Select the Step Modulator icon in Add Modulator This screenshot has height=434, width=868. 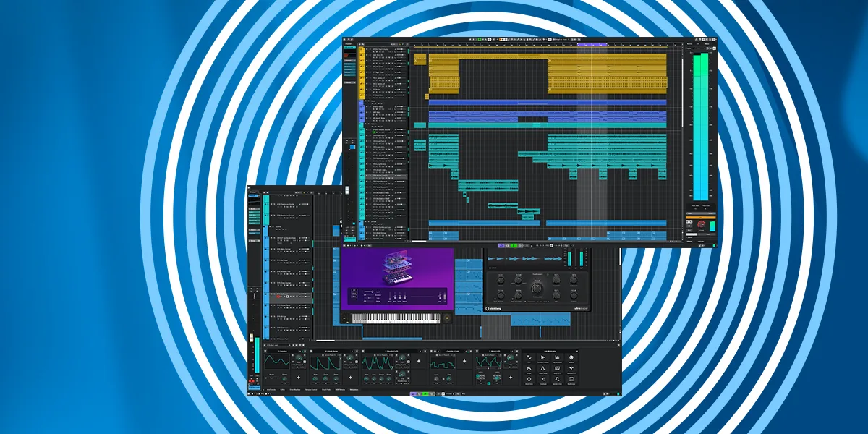(558, 357)
